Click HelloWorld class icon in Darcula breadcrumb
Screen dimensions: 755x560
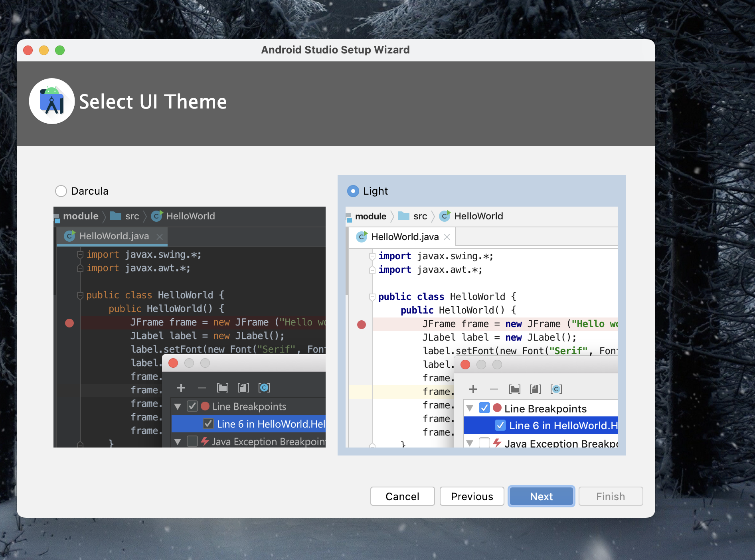click(157, 216)
